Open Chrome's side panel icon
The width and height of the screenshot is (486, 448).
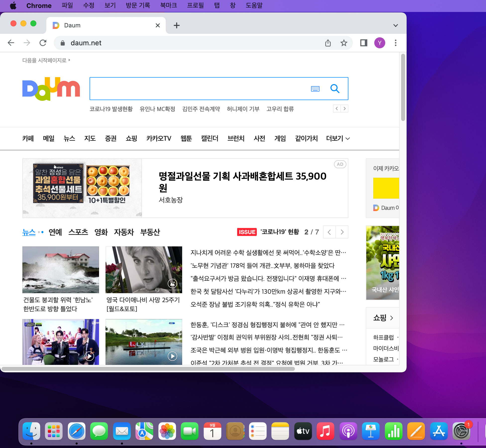[x=363, y=43]
